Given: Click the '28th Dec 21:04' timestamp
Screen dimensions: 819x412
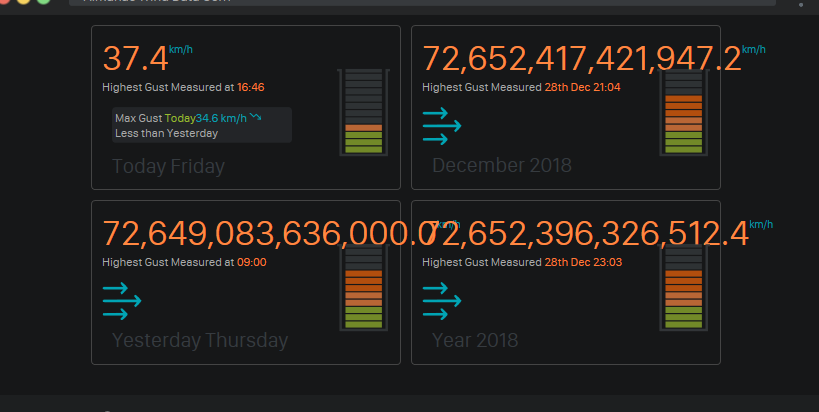Looking at the screenshot, I should tap(582, 87).
